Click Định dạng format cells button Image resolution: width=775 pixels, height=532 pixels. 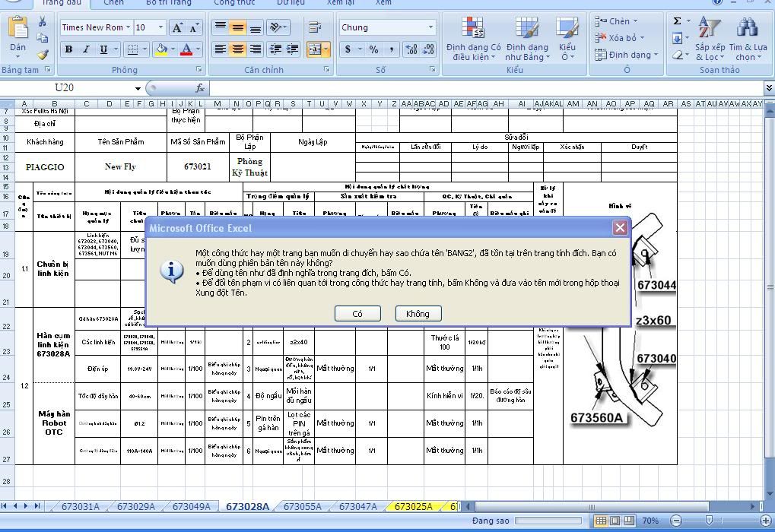click(626, 54)
